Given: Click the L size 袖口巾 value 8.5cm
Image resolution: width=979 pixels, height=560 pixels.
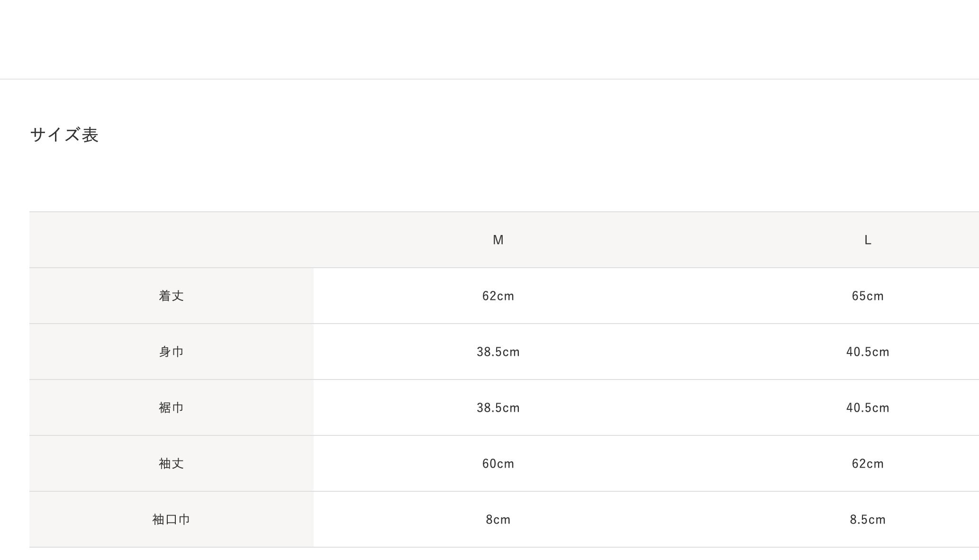Looking at the screenshot, I should tap(868, 520).
